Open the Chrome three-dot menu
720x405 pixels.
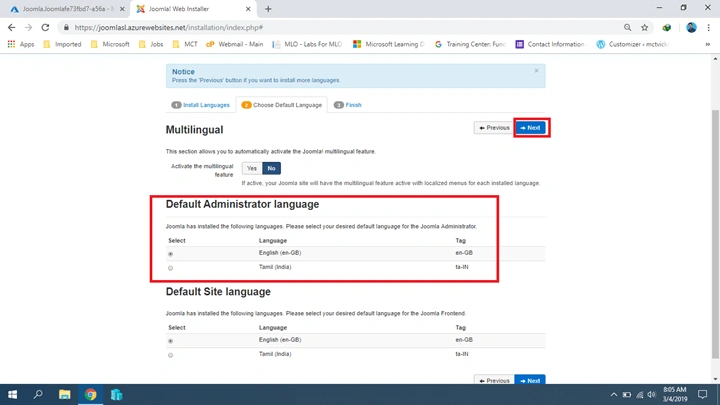709,28
